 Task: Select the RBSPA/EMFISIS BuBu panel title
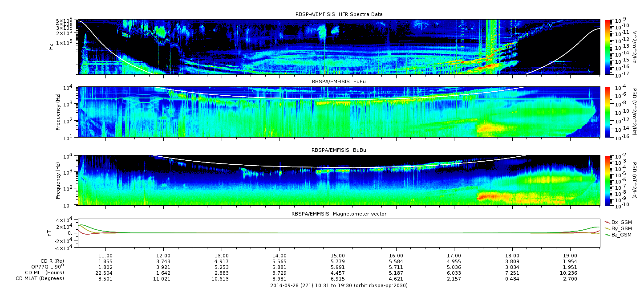click(339, 151)
